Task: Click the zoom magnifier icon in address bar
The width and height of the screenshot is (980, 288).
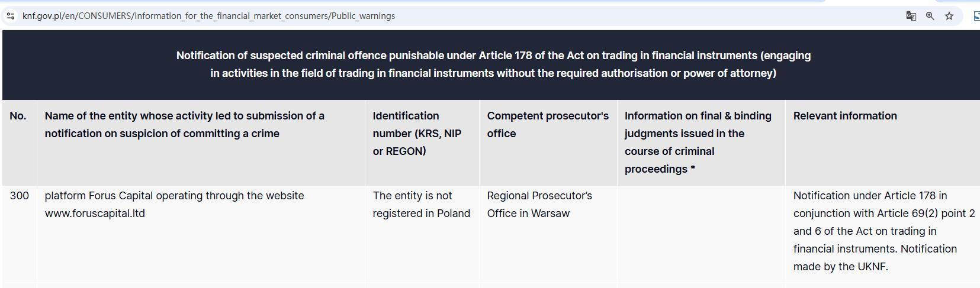Action: click(x=930, y=16)
